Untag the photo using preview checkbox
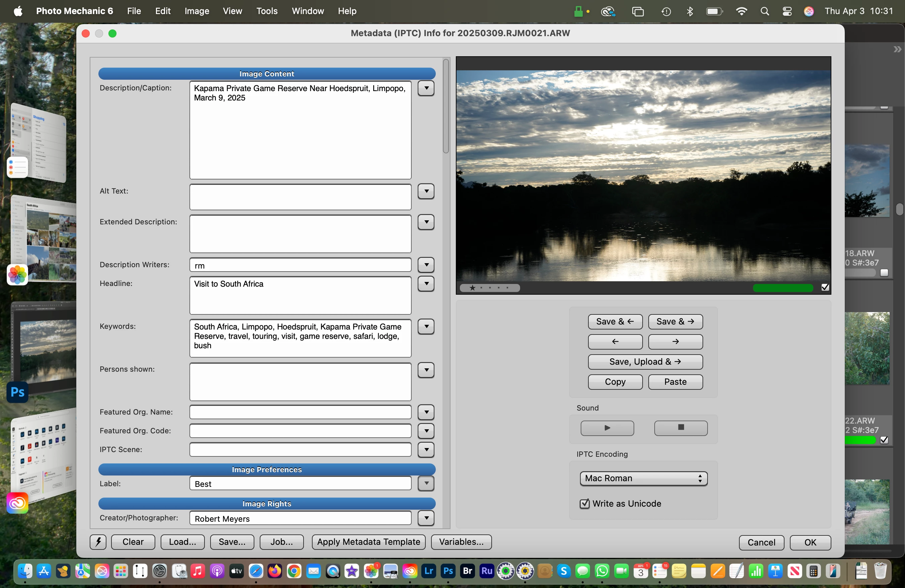This screenshot has width=905, height=588. (825, 288)
